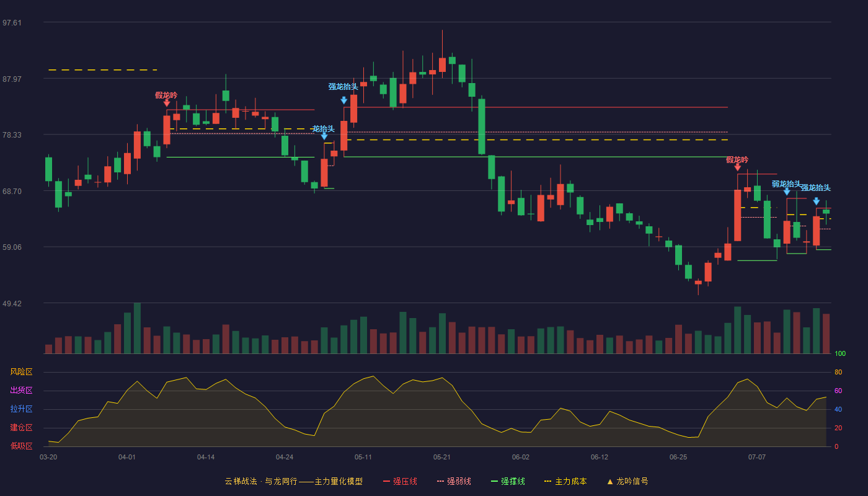The height and width of the screenshot is (496, 868).
Task: Click blue arrow under July 强龙抬头 signal
Action: coord(817,201)
